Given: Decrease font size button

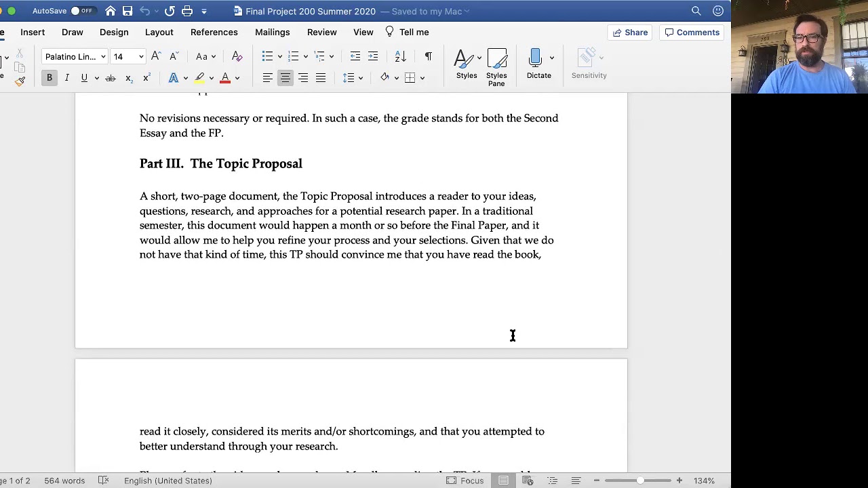Looking at the screenshot, I should [174, 56].
